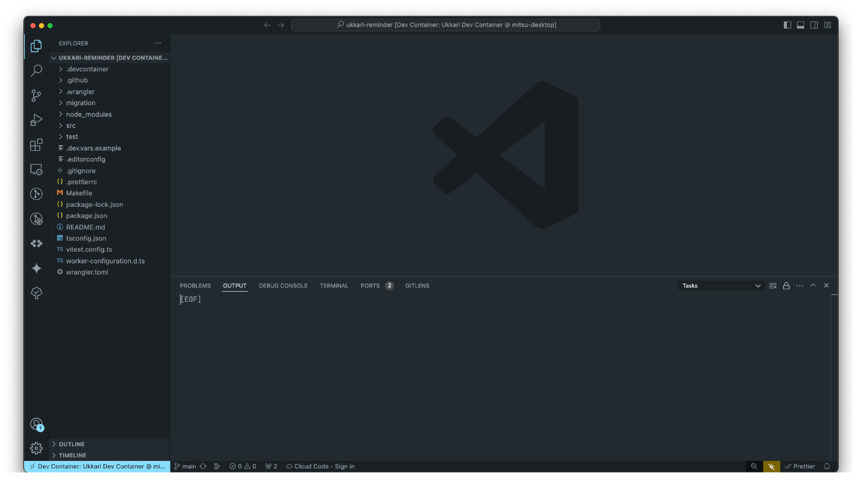This screenshot has width=862, height=504.
Task: Expand the .wrangler folder
Action: [109, 92]
